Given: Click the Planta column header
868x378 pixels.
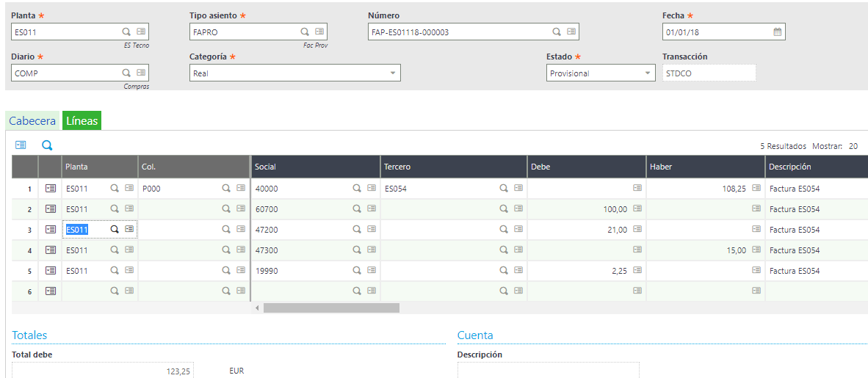Looking at the screenshot, I should (100, 167).
